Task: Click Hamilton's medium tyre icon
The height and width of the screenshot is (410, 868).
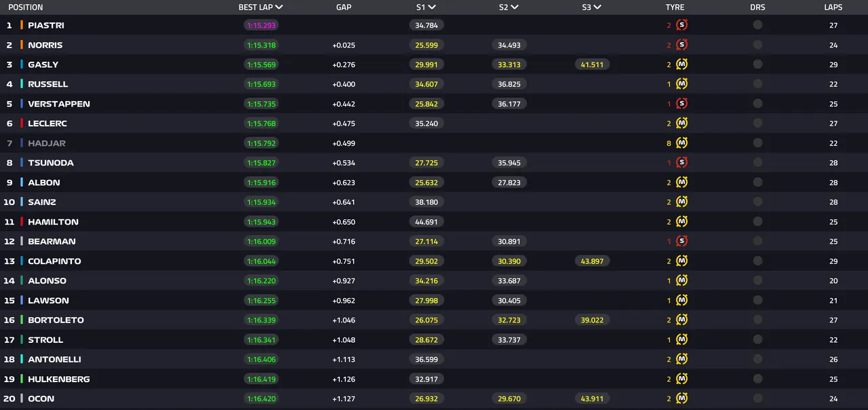Action: [x=682, y=222]
